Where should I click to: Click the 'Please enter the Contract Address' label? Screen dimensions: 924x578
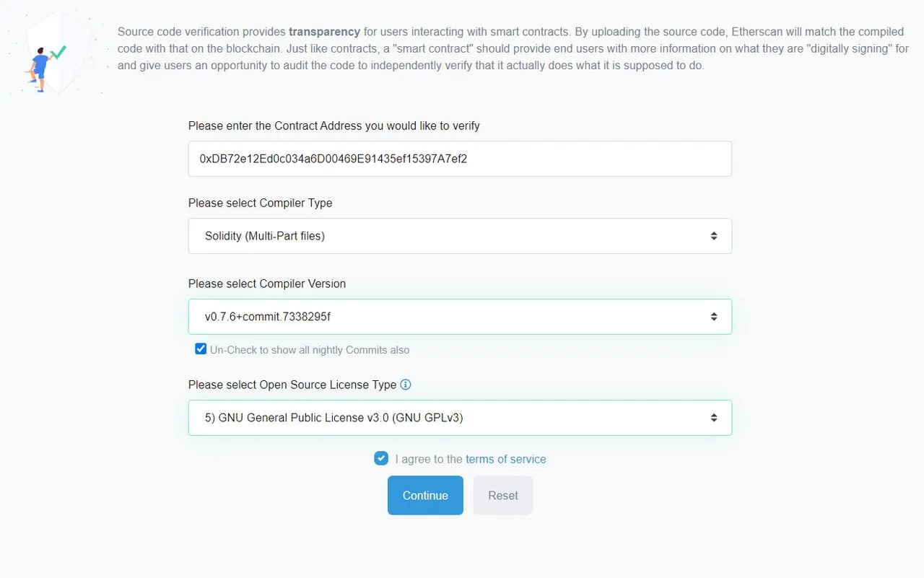(x=334, y=126)
